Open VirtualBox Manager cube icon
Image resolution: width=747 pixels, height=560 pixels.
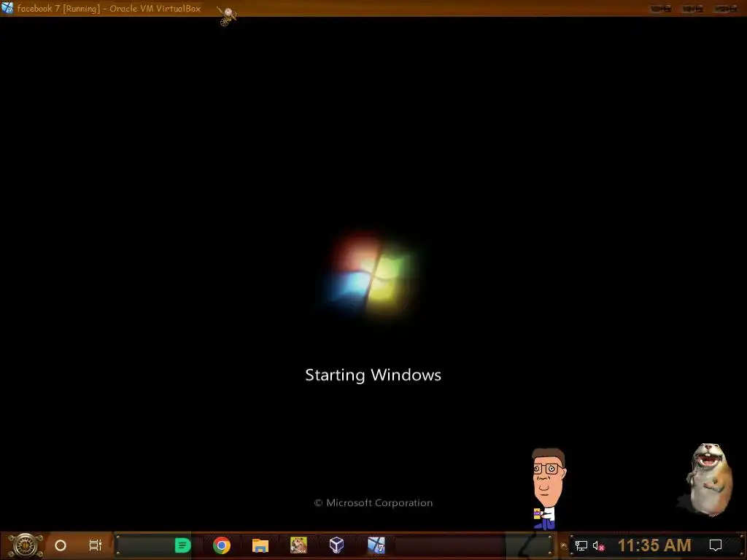tap(336, 545)
